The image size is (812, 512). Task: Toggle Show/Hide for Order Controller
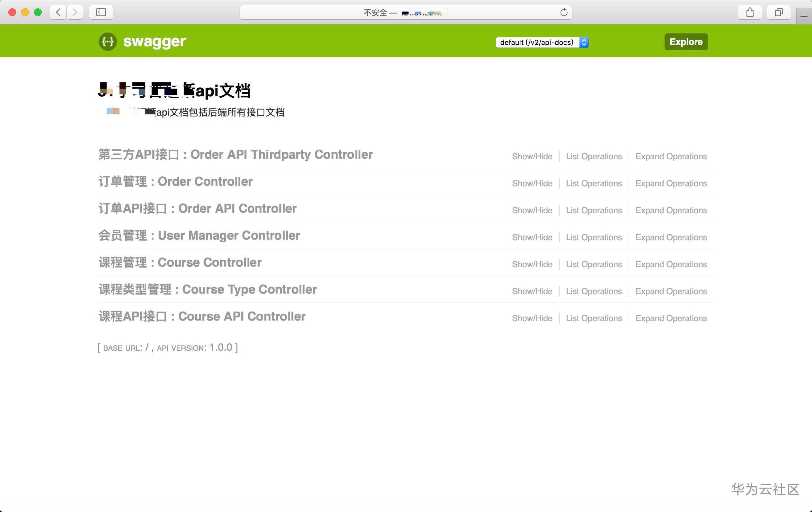(x=532, y=183)
